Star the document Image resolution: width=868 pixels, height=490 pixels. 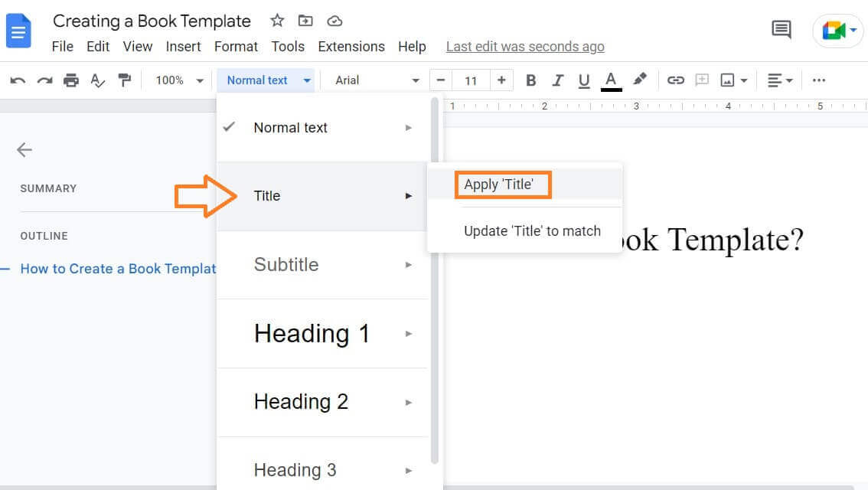point(276,21)
